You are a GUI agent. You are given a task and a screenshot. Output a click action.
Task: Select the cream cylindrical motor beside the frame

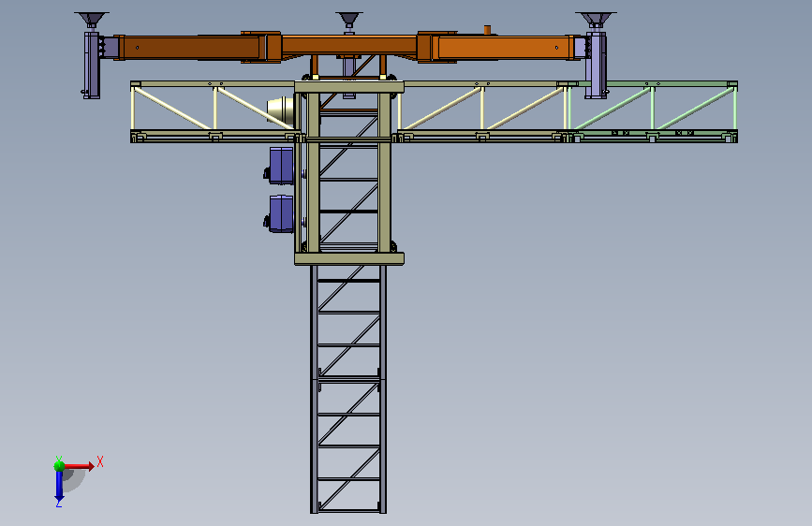click(x=280, y=110)
